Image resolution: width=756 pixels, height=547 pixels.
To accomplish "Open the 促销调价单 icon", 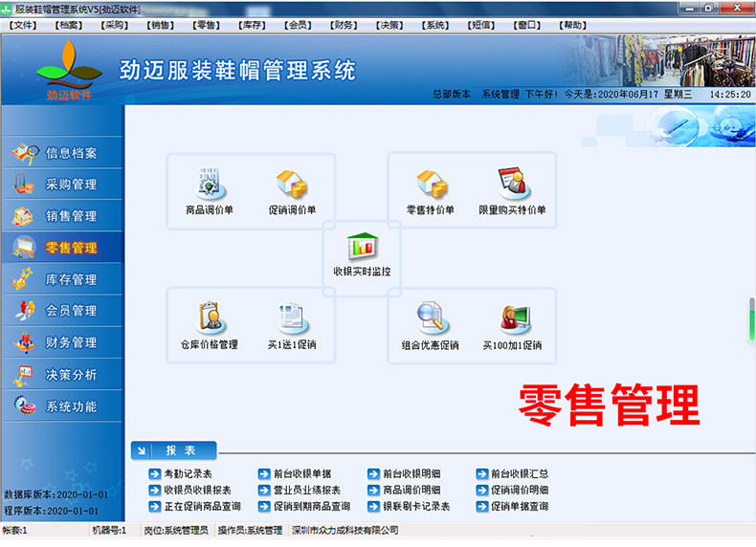I will (x=292, y=184).
